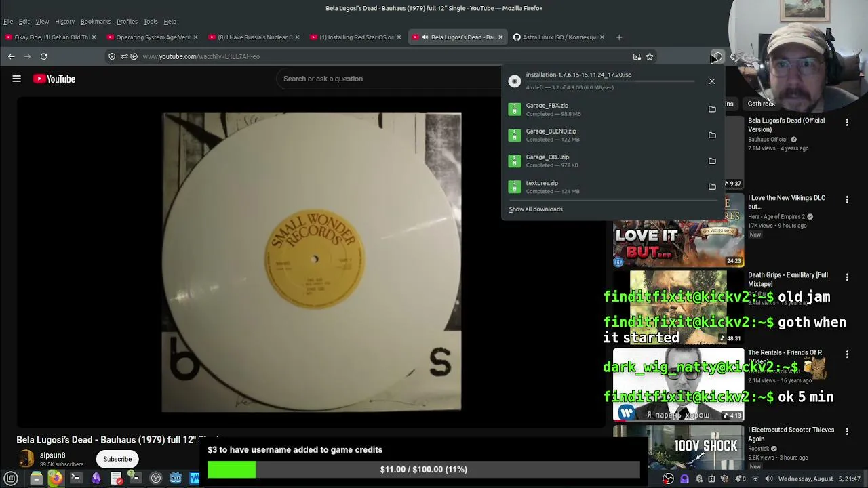
Task: Open more options for Death Grips Exmilitary video
Action: click(847, 277)
